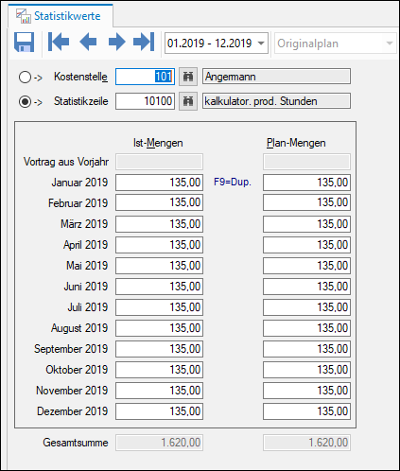Click the Vortrag aus Vorjahr label
This screenshot has height=471, width=400.
66,162
